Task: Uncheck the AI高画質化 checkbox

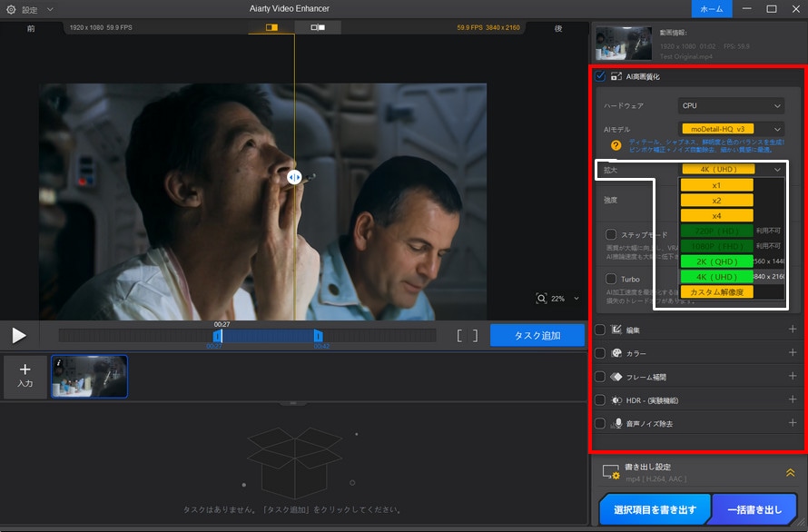Action: click(x=598, y=77)
